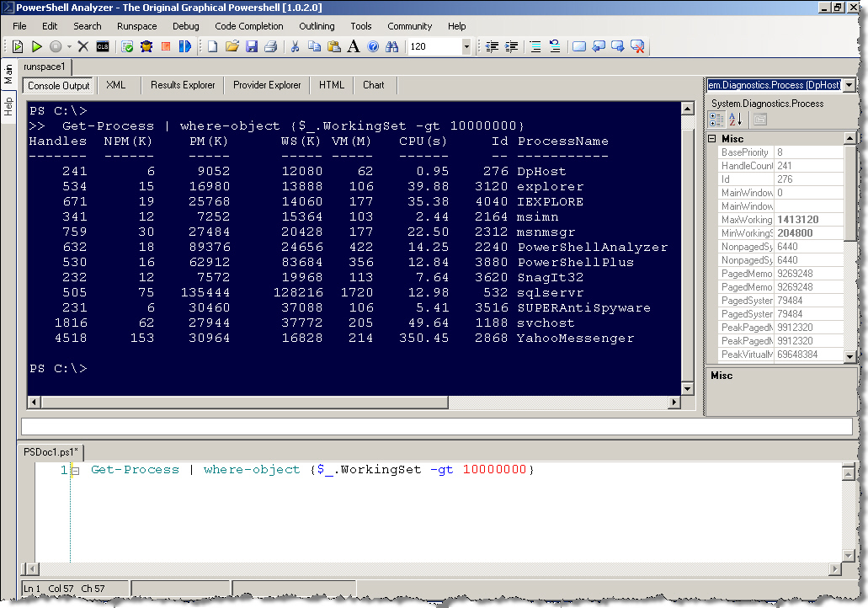Toggle Alphabetical sort in property grid
The image size is (868, 608).
(734, 120)
